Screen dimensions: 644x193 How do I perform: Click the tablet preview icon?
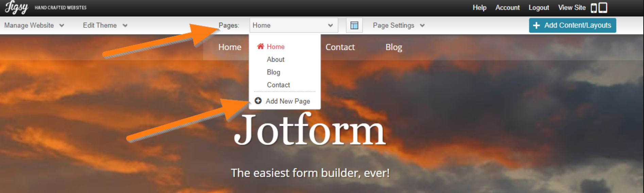603,7
